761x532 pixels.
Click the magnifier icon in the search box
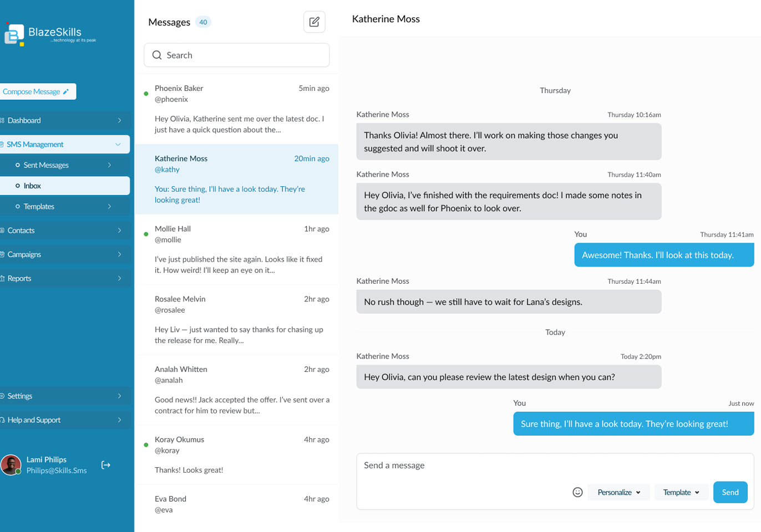point(157,55)
